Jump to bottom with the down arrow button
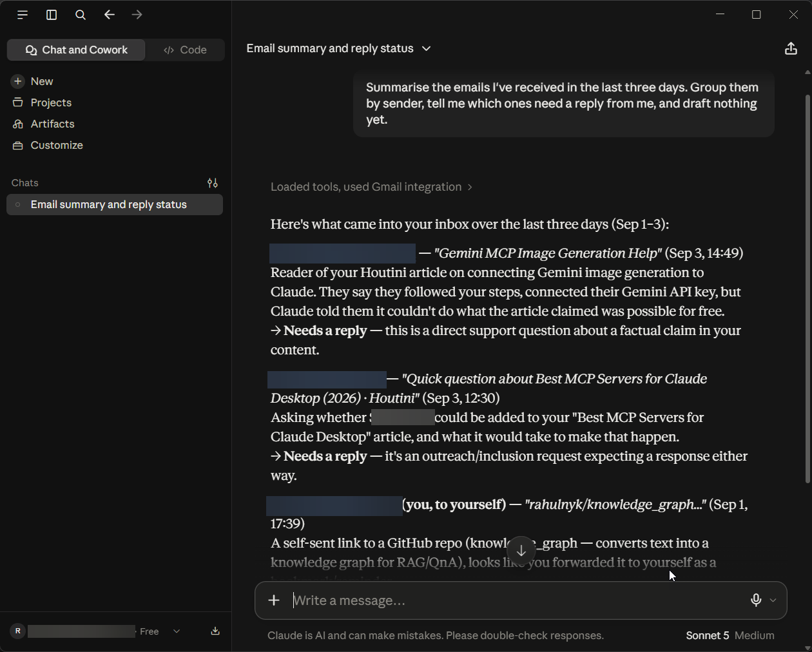The image size is (812, 652). click(521, 551)
